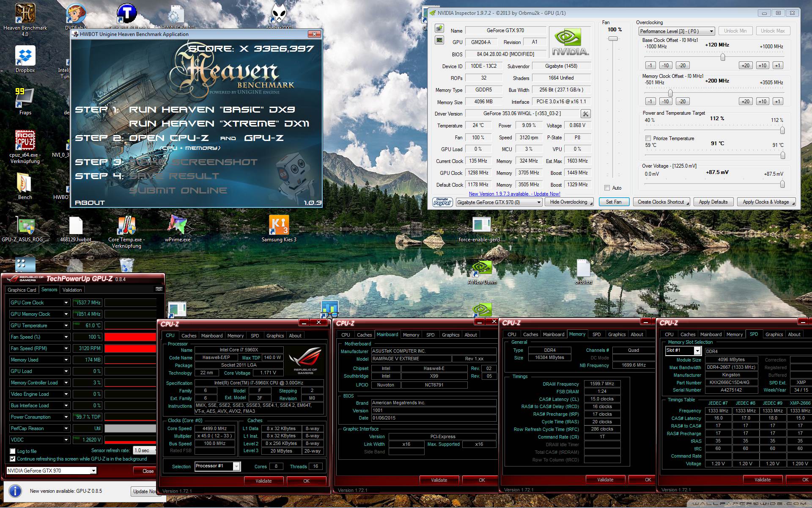The image size is (812, 508).
Task: Click the PayPal Donate icon
Action: pos(442,202)
